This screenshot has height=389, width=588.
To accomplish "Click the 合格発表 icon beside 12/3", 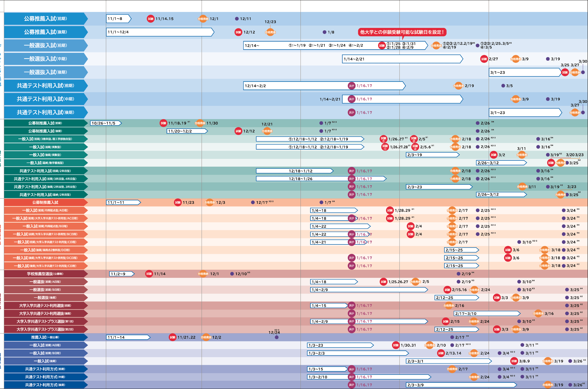I will coord(210,202).
